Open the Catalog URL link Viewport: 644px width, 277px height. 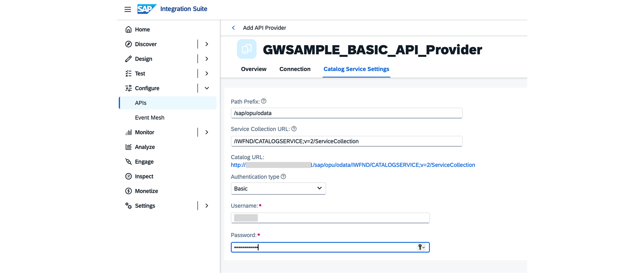(x=353, y=165)
